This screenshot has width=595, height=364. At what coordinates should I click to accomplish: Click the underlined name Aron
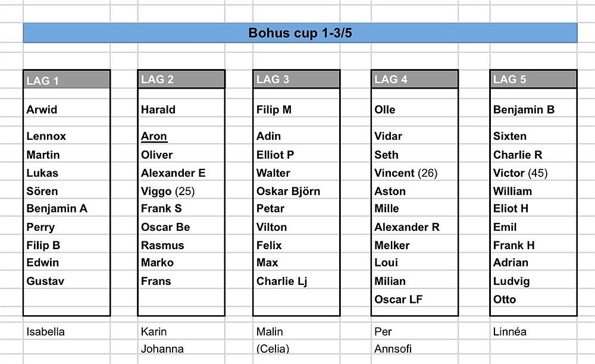[154, 136]
